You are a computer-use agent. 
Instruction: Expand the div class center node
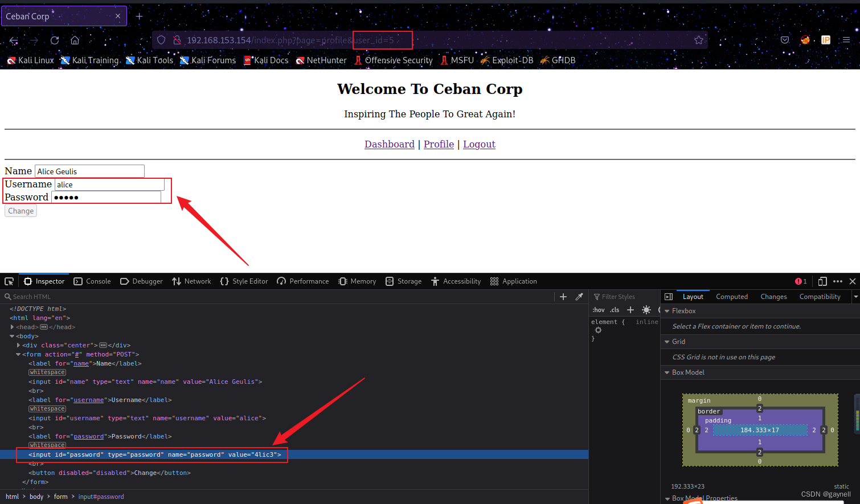tap(19, 345)
